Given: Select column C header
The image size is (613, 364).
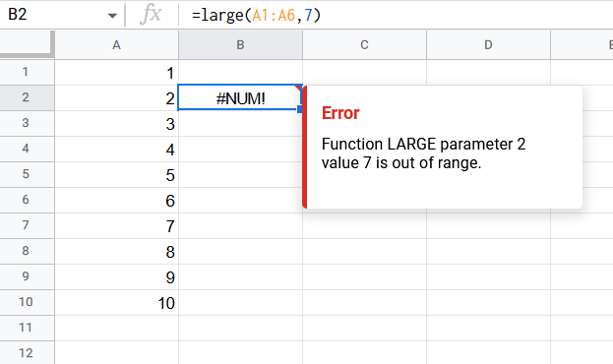Looking at the screenshot, I should [364, 45].
